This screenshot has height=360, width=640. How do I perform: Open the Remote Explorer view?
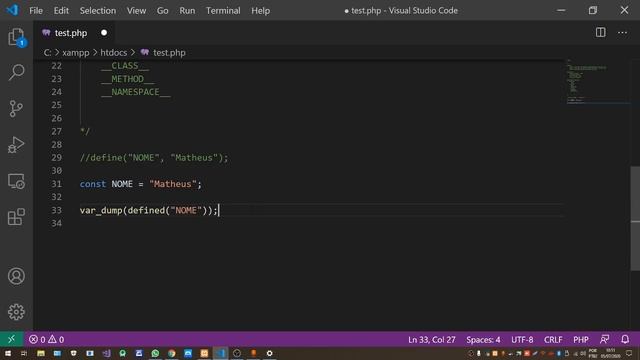pos(16,181)
